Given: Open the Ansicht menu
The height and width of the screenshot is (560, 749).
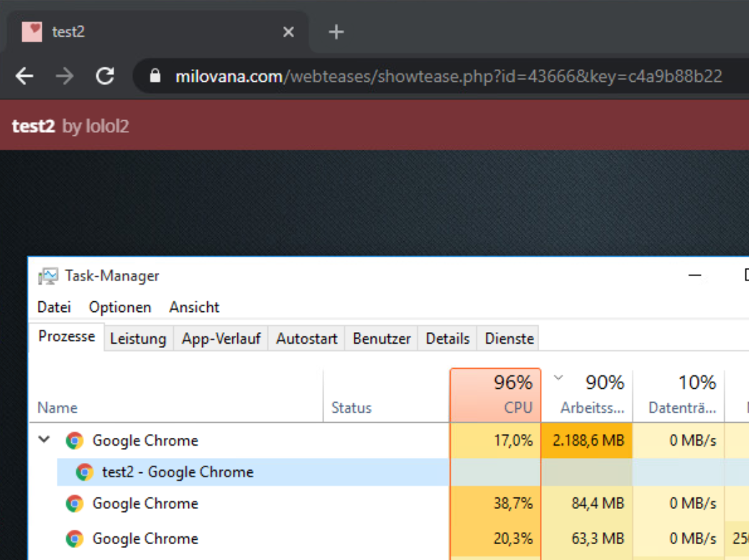Looking at the screenshot, I should pos(194,307).
